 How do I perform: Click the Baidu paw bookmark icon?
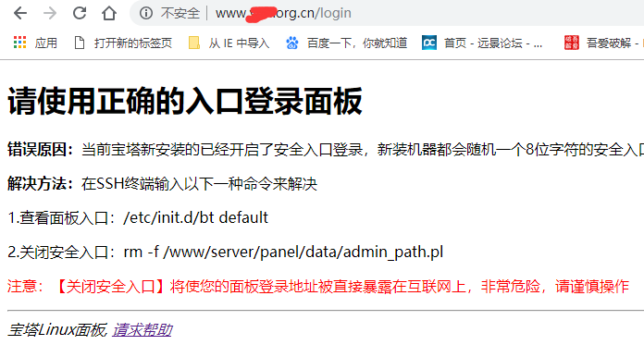(x=292, y=43)
